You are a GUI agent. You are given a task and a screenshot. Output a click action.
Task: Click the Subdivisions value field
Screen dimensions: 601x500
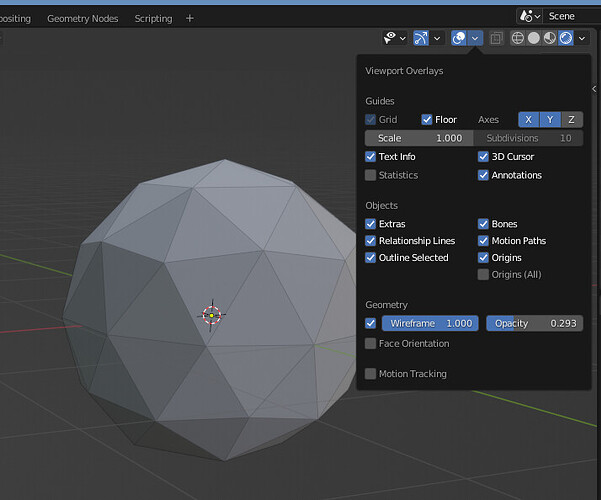coord(529,138)
